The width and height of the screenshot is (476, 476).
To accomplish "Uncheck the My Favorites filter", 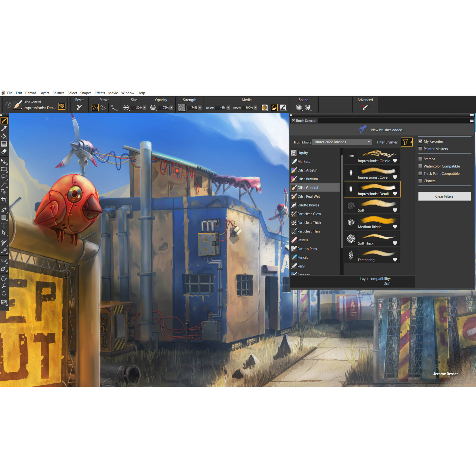I will pyautogui.click(x=421, y=141).
